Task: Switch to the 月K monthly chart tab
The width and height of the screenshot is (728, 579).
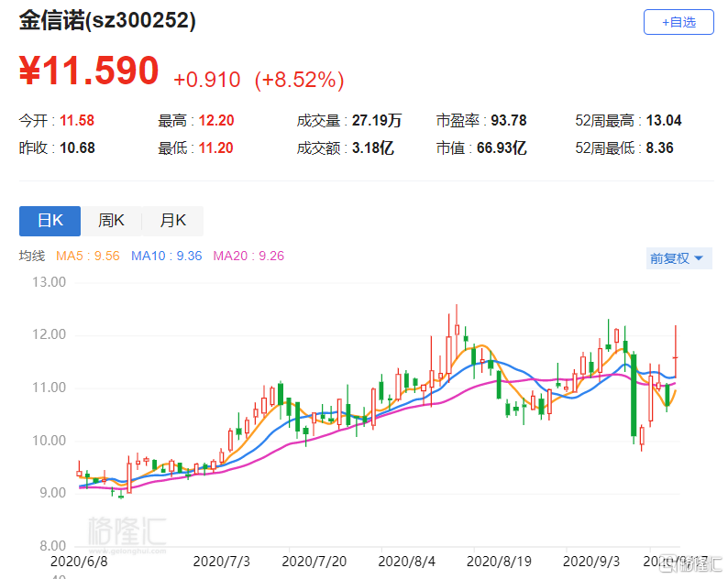Action: pos(172,221)
